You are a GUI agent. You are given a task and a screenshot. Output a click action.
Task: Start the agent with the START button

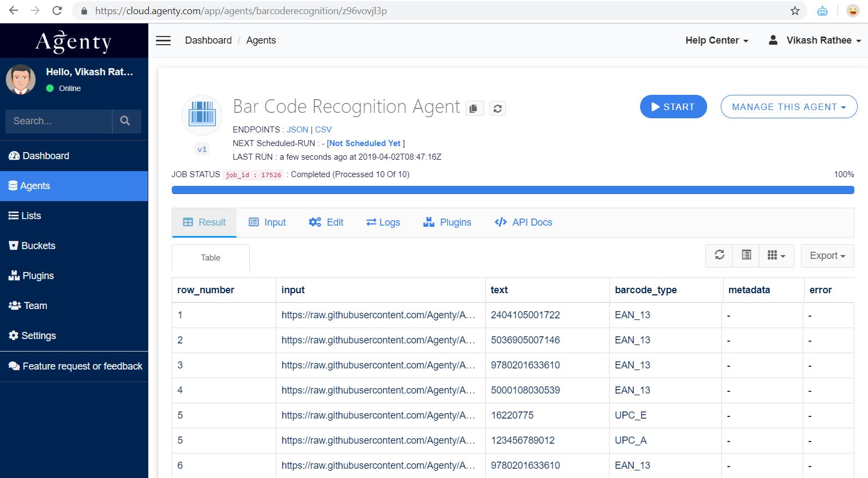[673, 107]
